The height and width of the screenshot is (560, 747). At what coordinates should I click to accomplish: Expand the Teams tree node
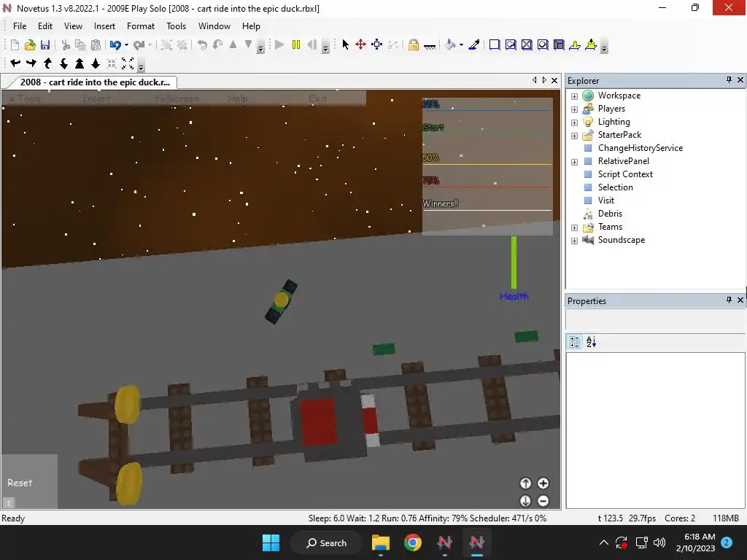(575, 227)
